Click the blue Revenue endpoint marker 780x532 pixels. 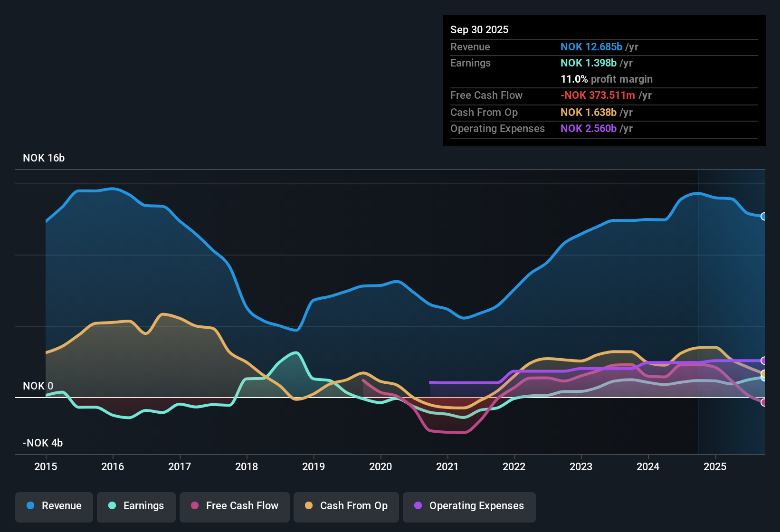click(x=764, y=216)
